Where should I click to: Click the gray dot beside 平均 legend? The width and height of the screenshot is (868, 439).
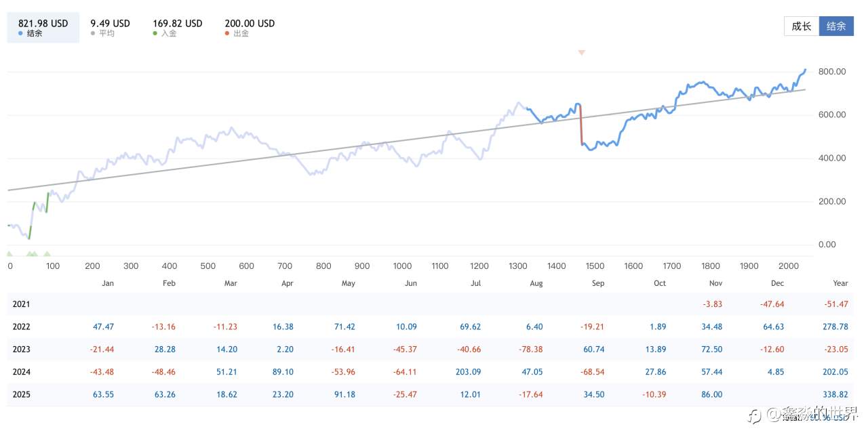(x=93, y=33)
